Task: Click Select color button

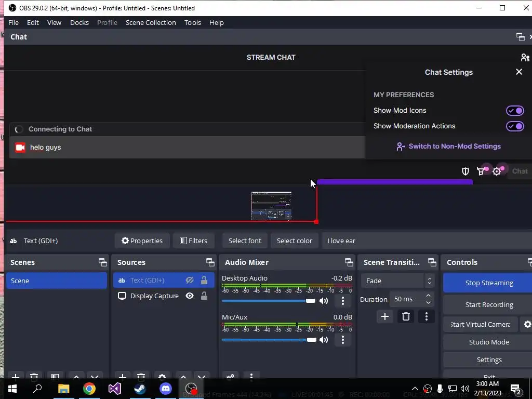Action: 294,241
